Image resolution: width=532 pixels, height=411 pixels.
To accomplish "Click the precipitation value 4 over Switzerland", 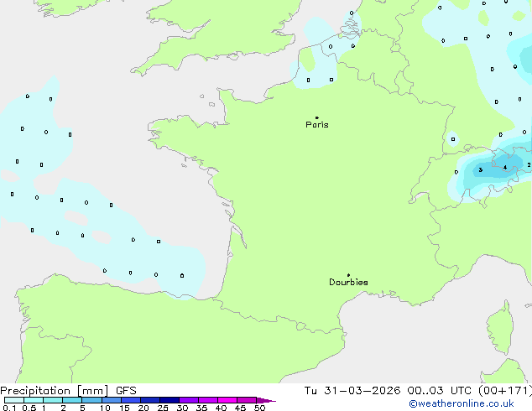I will (x=504, y=168).
